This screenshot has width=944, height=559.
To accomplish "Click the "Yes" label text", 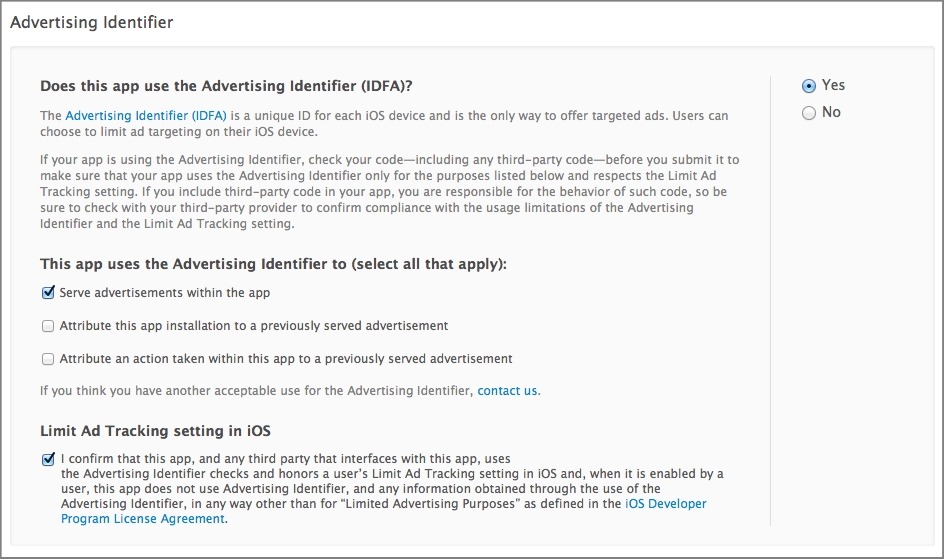I will pyautogui.click(x=833, y=85).
